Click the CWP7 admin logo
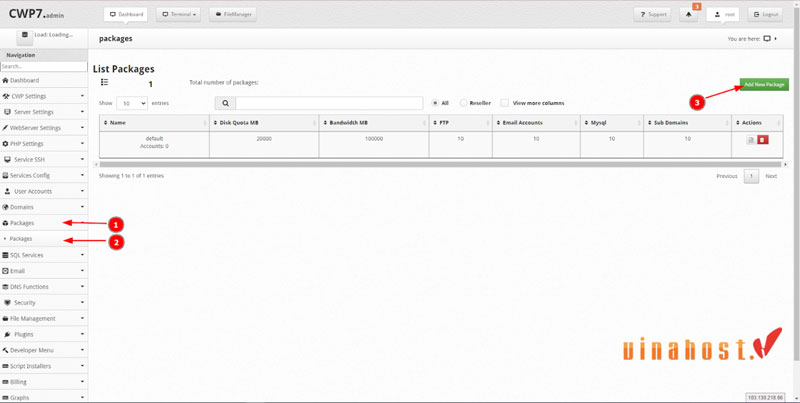 point(37,14)
